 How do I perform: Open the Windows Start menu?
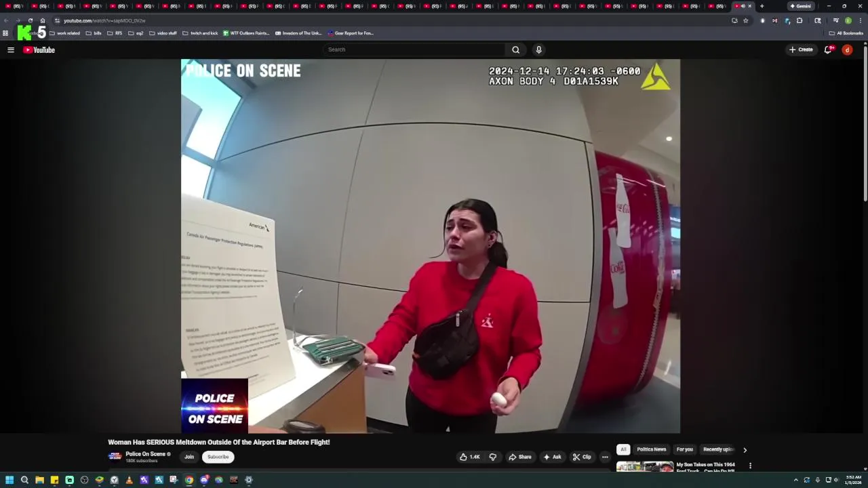(9, 480)
